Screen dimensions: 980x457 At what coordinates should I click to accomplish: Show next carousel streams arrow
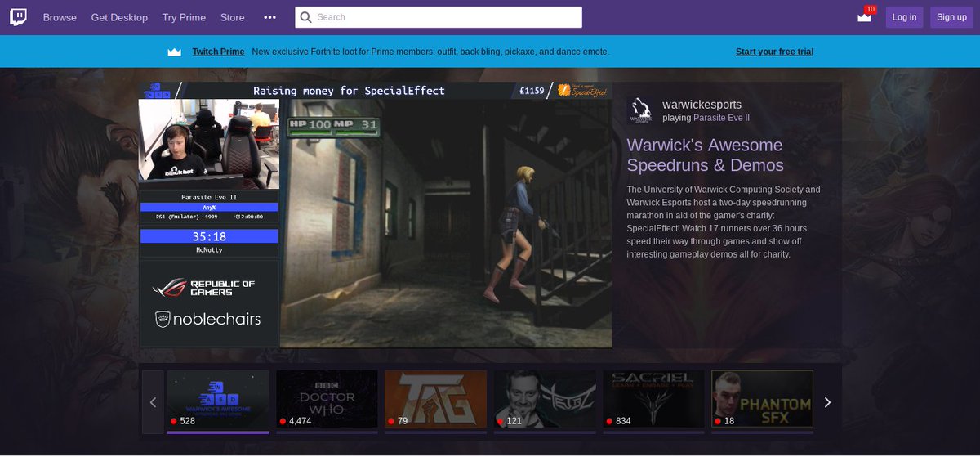click(827, 402)
